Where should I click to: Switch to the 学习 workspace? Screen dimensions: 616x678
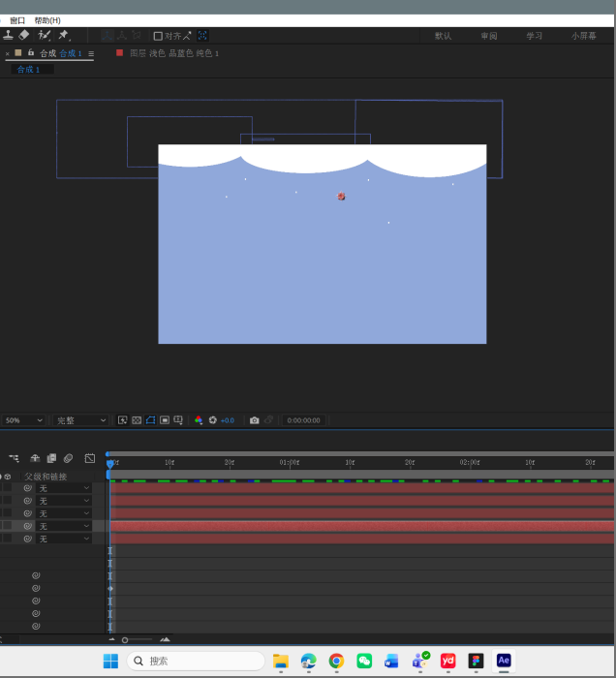(535, 36)
